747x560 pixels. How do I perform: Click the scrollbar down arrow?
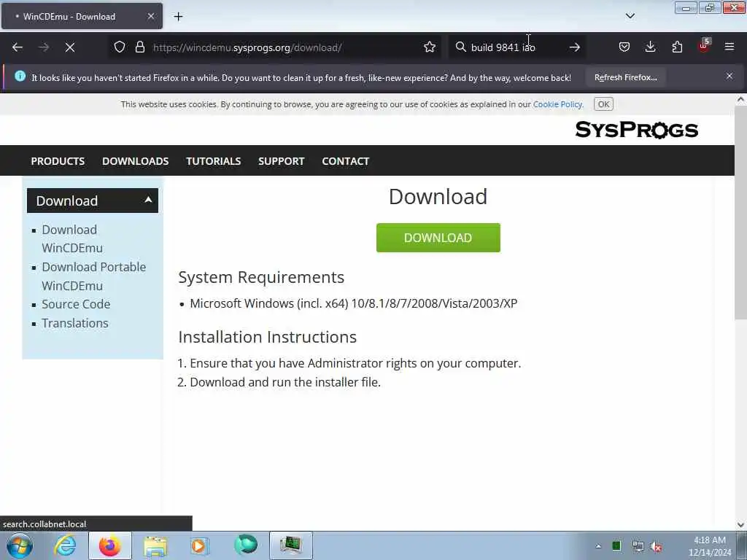click(740, 525)
